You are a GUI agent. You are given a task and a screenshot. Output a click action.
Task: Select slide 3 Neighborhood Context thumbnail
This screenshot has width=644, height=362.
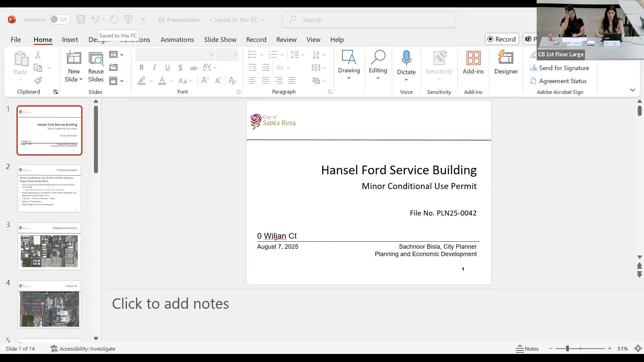coord(49,246)
